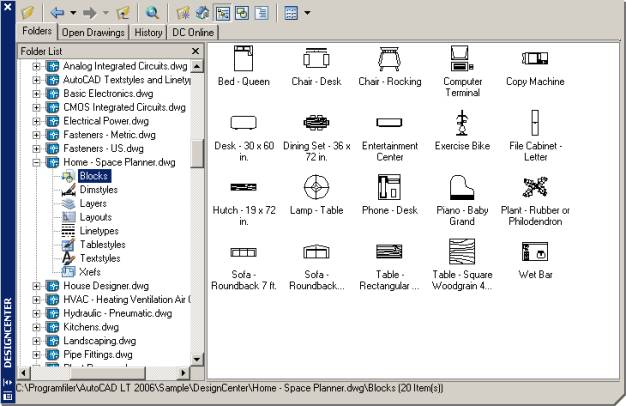Select the Blocks tree item
The width and height of the screenshot is (626, 406).
click(x=94, y=176)
